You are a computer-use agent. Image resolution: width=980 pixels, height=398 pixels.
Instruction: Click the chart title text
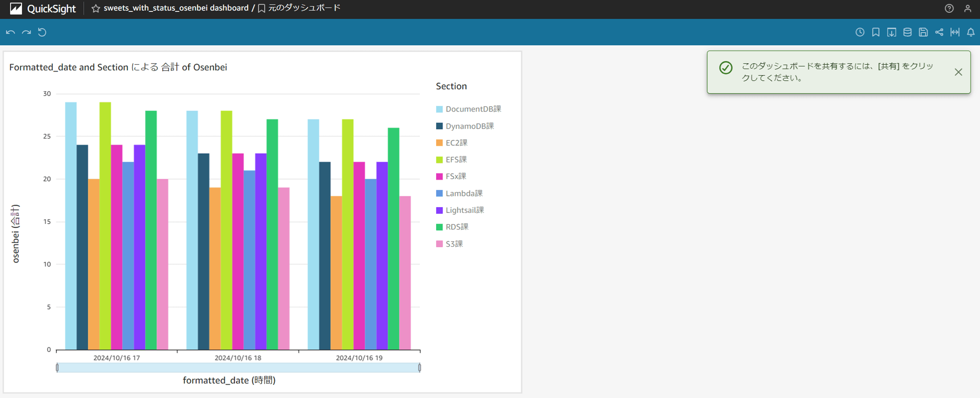pyautogui.click(x=118, y=67)
